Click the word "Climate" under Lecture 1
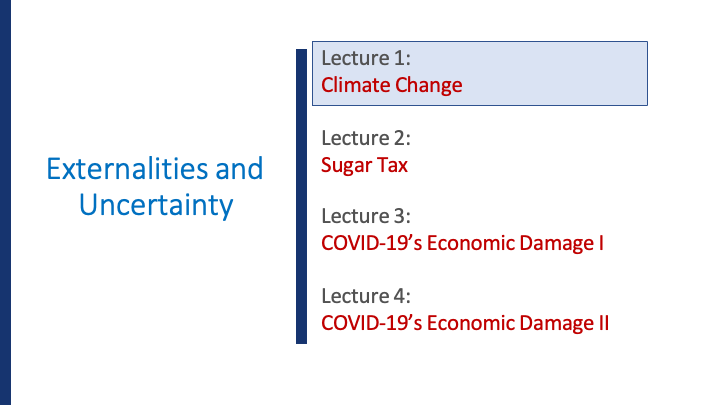The width and height of the screenshot is (720, 405). point(354,85)
